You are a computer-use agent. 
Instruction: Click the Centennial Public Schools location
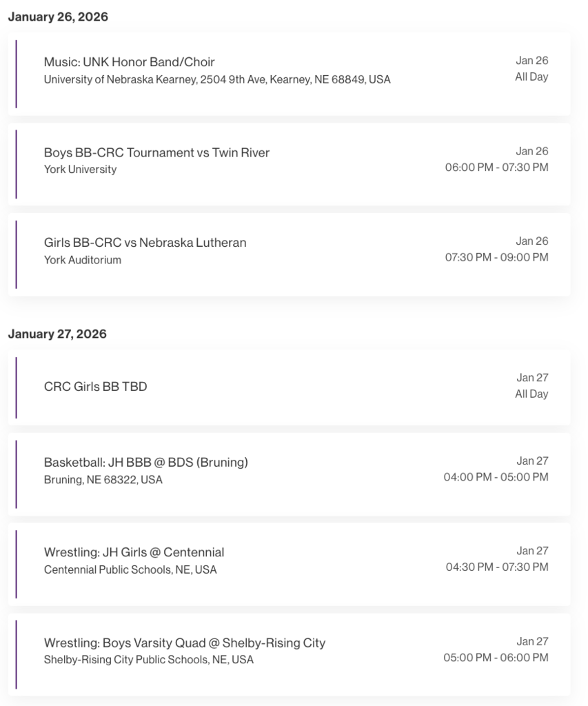tap(130, 570)
